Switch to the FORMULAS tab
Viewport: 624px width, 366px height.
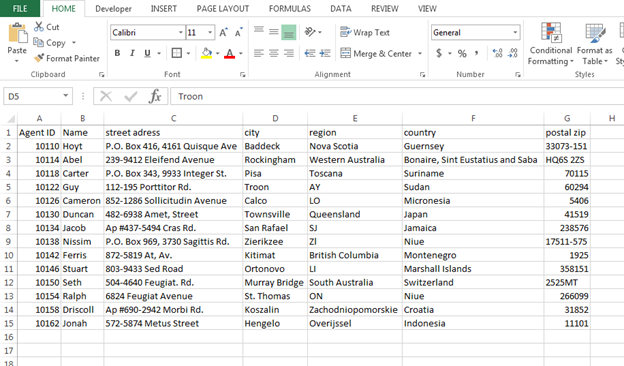coord(290,9)
